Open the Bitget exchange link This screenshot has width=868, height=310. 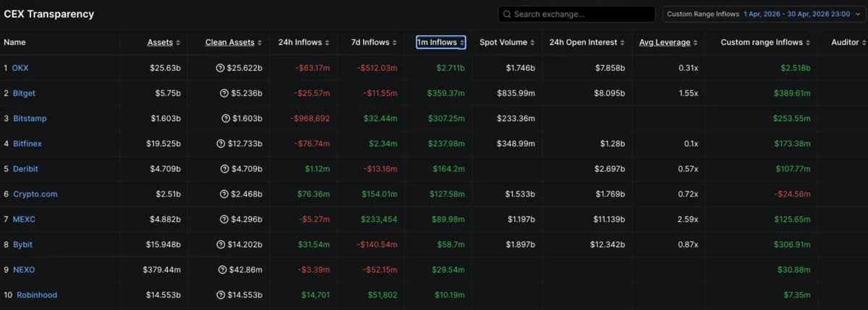click(24, 93)
